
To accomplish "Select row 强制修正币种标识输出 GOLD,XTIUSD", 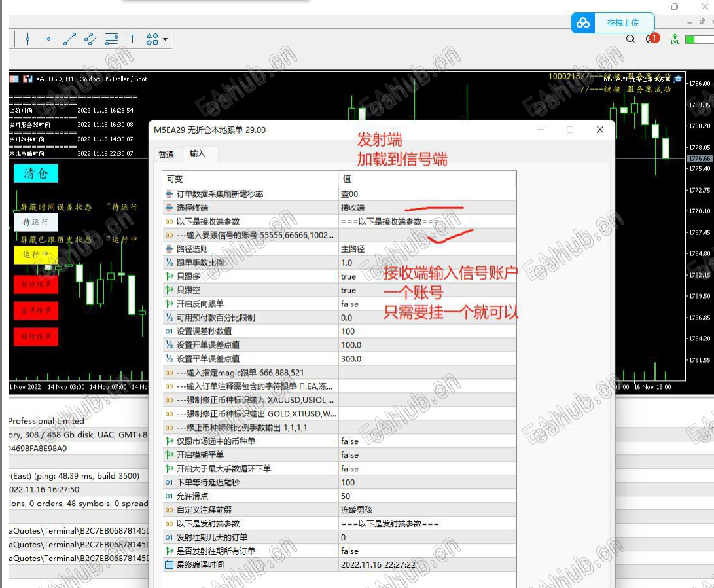I will [339, 414].
